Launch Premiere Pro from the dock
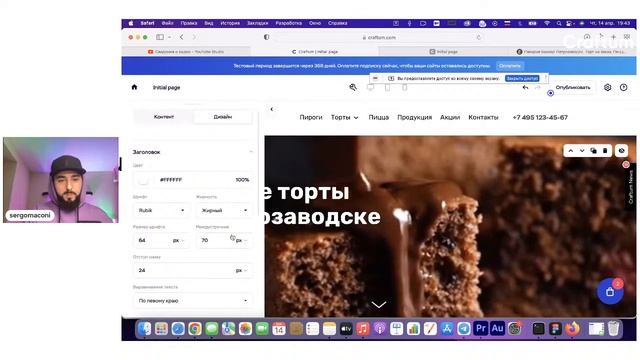The width and height of the screenshot is (640, 360). pyautogui.click(x=480, y=329)
